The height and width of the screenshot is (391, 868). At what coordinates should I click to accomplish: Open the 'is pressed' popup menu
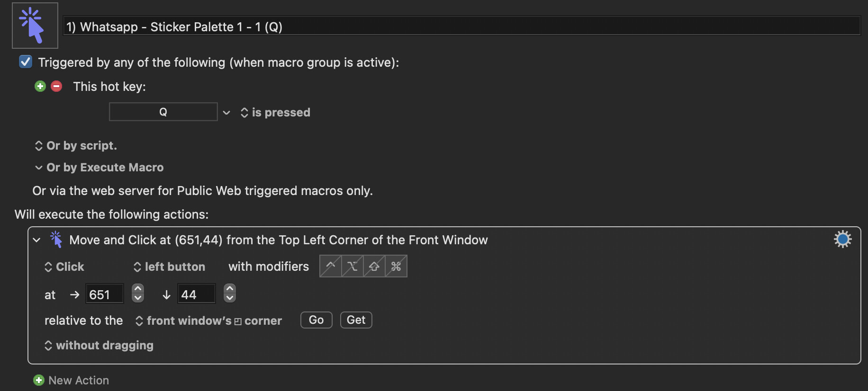pyautogui.click(x=275, y=113)
